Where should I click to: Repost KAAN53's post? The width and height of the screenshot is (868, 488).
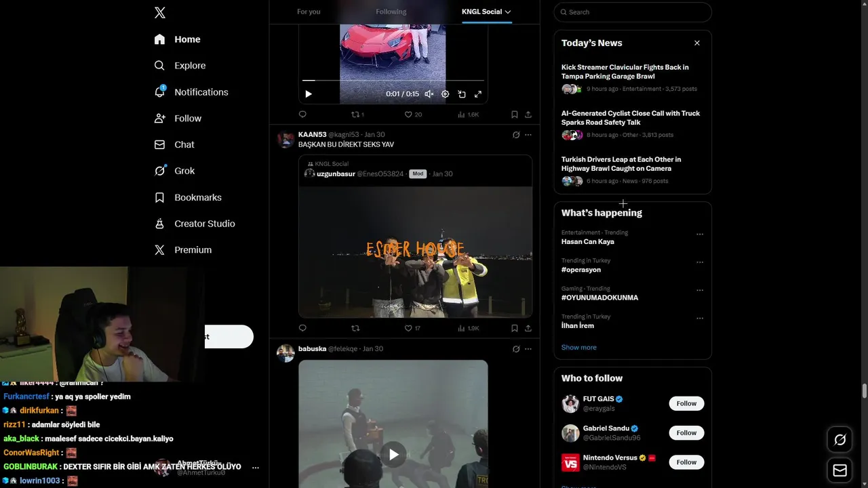355,328
